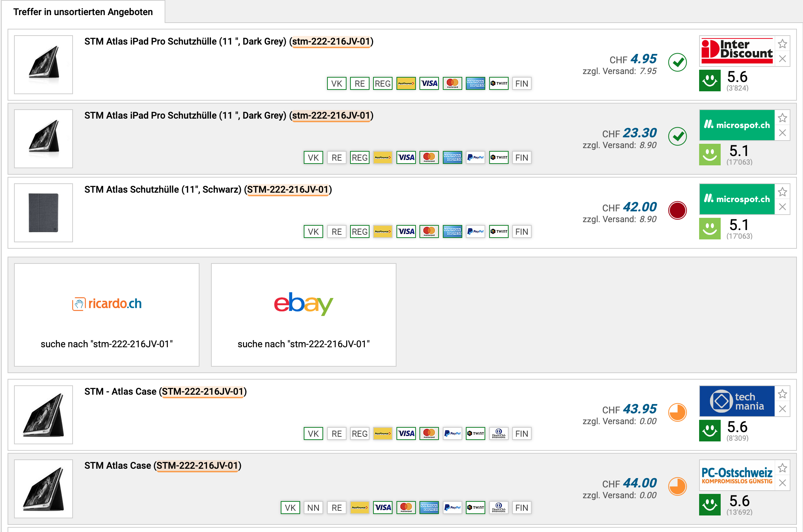This screenshot has height=532, width=803.
Task: Dismiss the PC-Ostschweiz offer with X
Action: (782, 483)
